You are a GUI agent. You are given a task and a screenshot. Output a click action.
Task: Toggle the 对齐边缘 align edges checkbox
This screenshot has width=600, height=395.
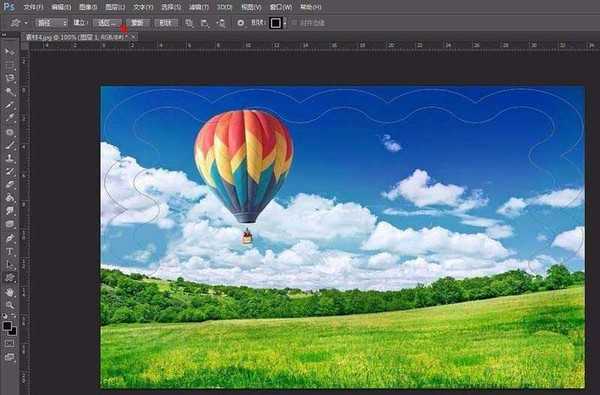tap(294, 23)
